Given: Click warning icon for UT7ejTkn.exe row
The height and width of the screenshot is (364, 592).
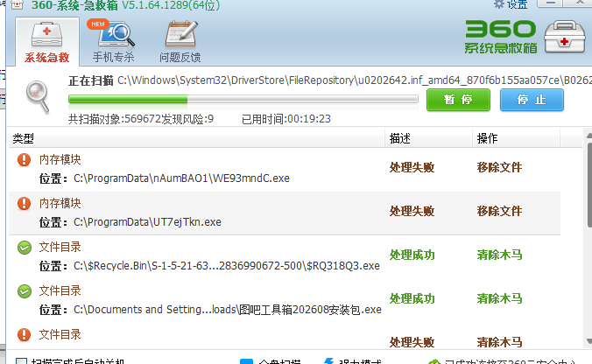Looking at the screenshot, I should pyautogui.click(x=25, y=203).
